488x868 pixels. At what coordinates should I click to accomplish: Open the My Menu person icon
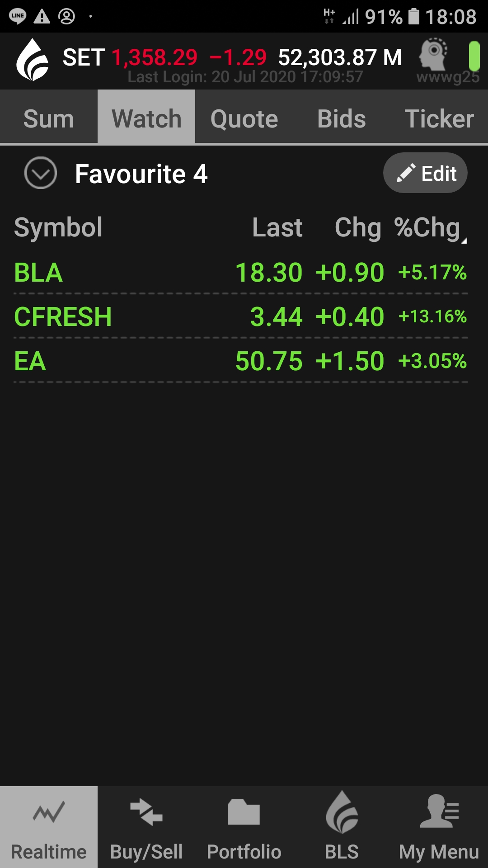(439, 811)
